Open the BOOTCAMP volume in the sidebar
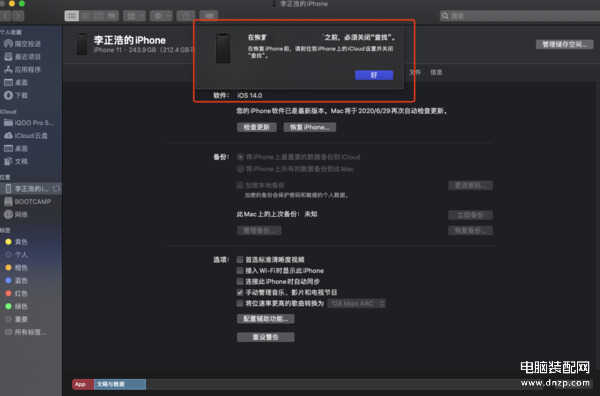Image resolution: width=600 pixels, height=396 pixels. pyautogui.click(x=28, y=201)
